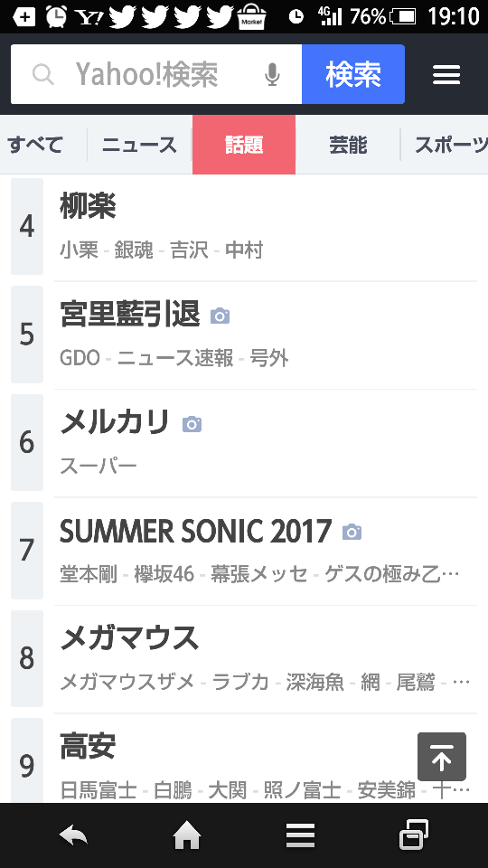Viewport: 488px width, 868px height.
Task: Tap camera icon beside SUMMER SONIC 2017
Action: (352, 532)
